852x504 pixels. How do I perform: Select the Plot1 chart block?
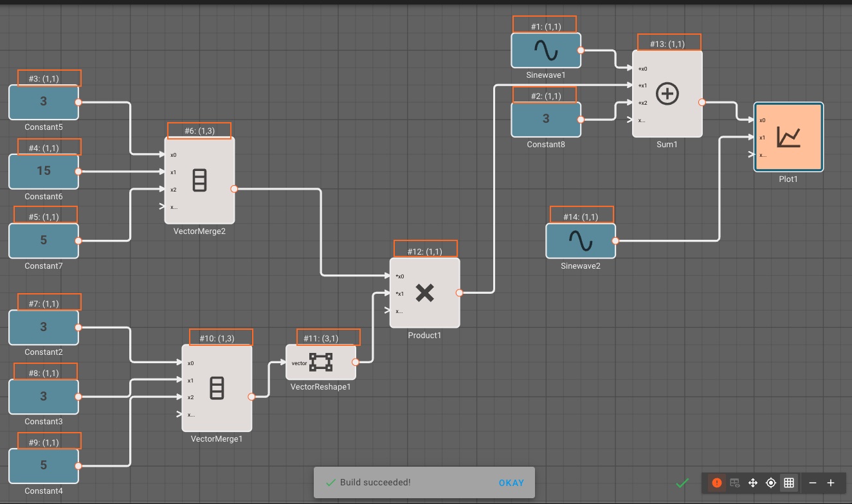[788, 137]
